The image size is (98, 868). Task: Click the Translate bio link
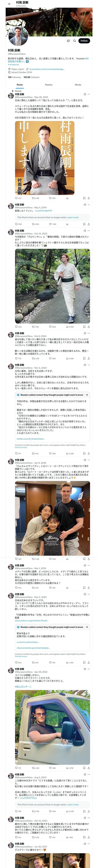coord(14,65)
